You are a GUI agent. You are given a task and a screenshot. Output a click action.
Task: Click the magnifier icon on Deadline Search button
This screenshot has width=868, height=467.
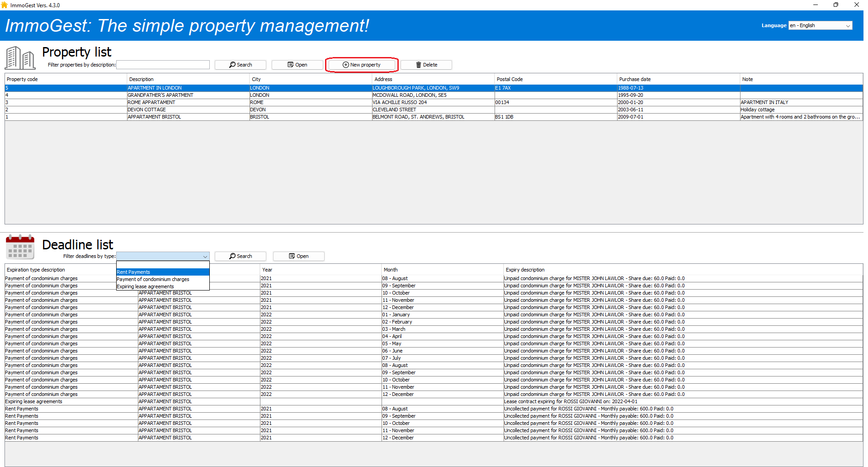(232, 256)
